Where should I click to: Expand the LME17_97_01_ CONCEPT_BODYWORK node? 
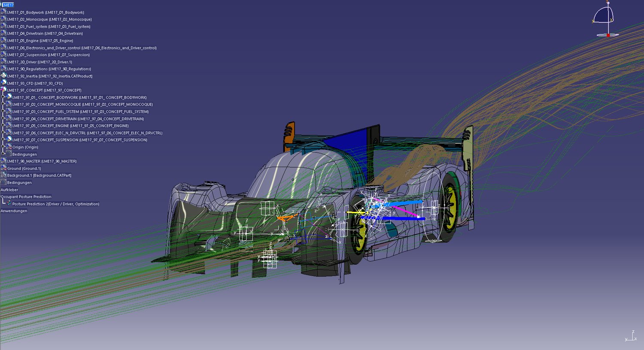pyautogui.click(x=3, y=97)
